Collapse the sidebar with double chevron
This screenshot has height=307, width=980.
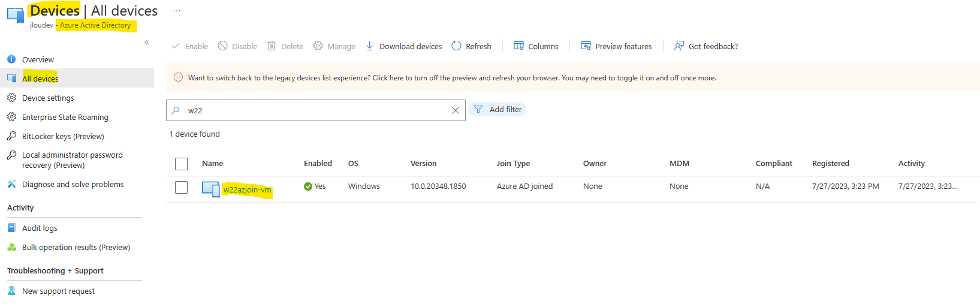(x=147, y=43)
